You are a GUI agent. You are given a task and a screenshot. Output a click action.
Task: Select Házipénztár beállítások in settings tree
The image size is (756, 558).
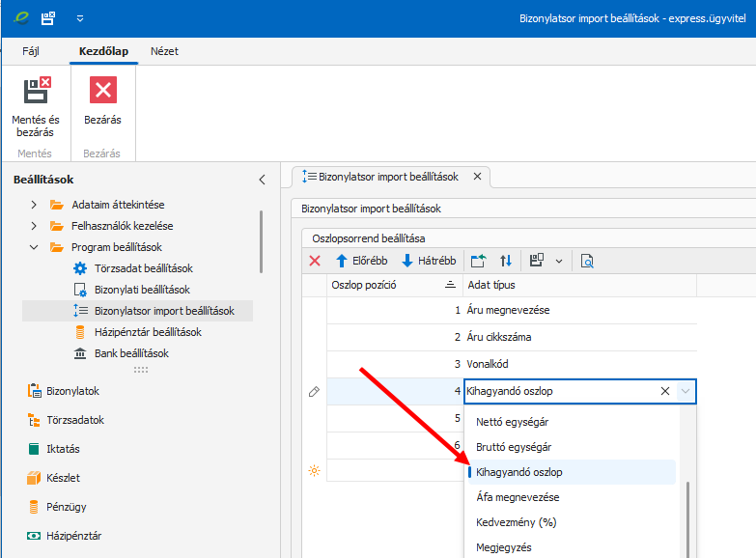(148, 332)
